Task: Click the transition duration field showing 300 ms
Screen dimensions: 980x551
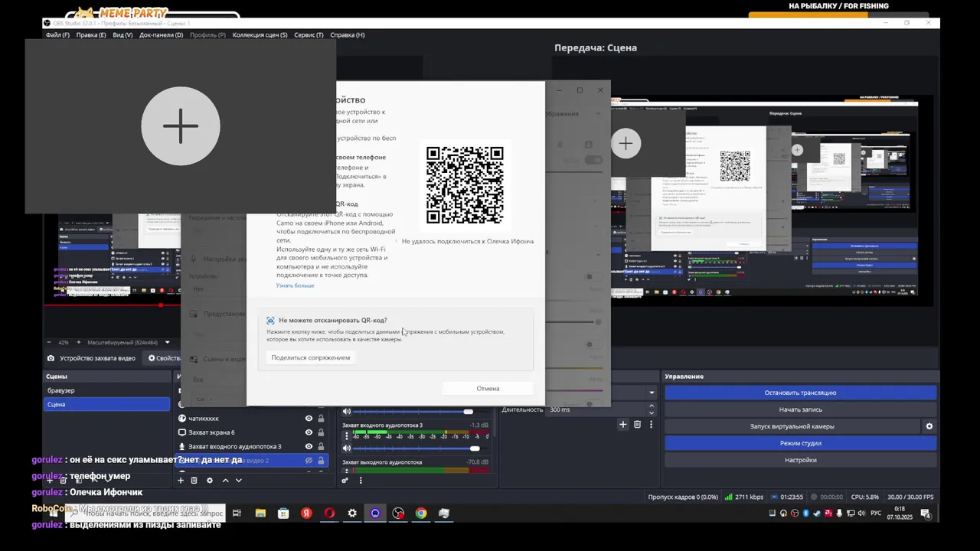Action: [x=597, y=409]
